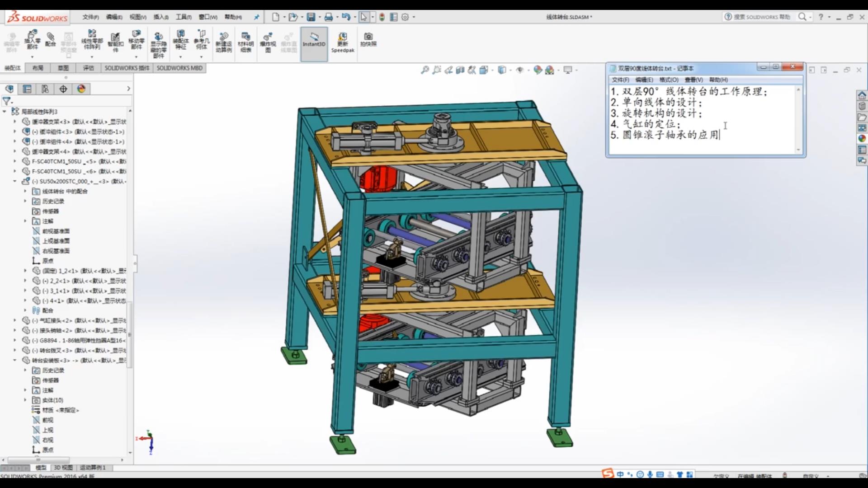
Task: Click the Print icon
Action: (329, 17)
